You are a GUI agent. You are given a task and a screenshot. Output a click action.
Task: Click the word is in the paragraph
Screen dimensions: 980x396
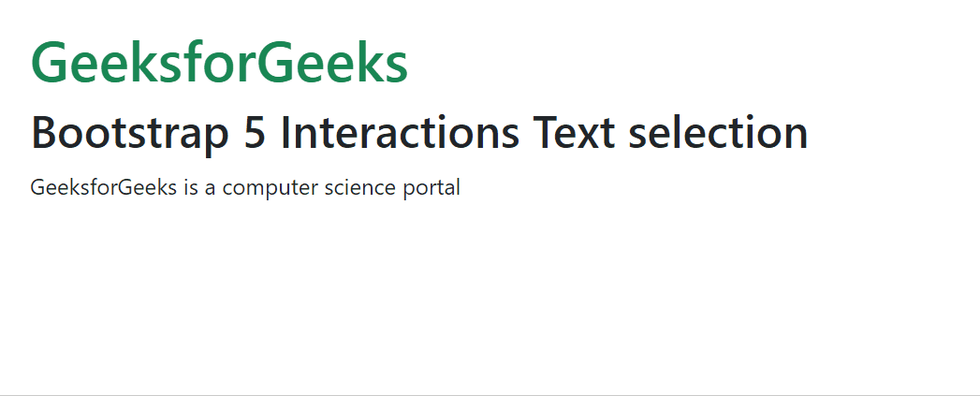191,187
